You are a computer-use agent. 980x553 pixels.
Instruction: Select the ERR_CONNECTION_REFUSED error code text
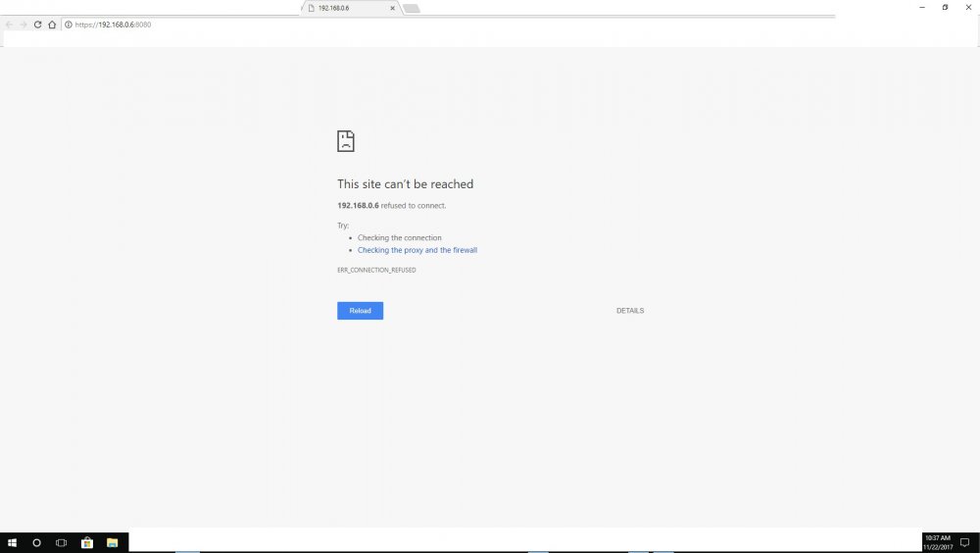pos(376,271)
